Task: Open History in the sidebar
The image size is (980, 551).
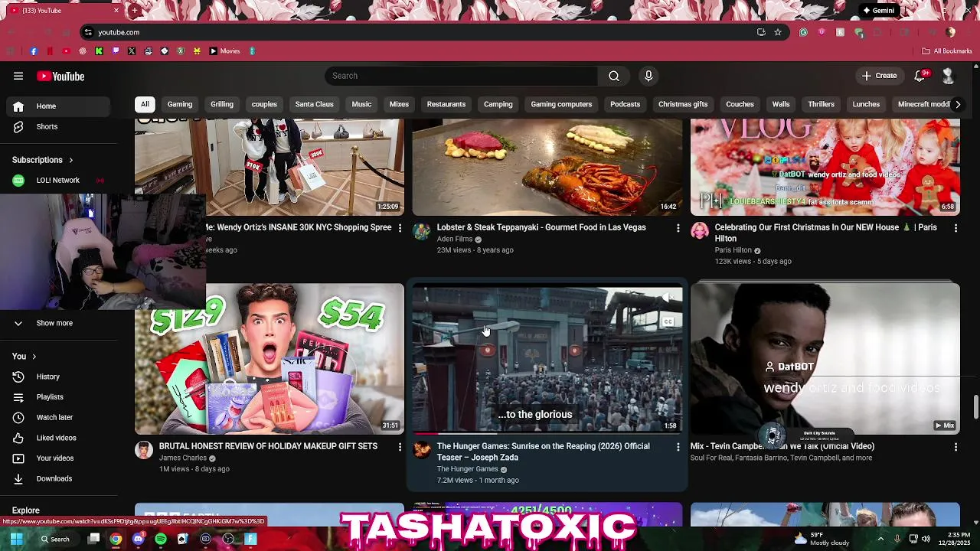Action: pyautogui.click(x=47, y=377)
